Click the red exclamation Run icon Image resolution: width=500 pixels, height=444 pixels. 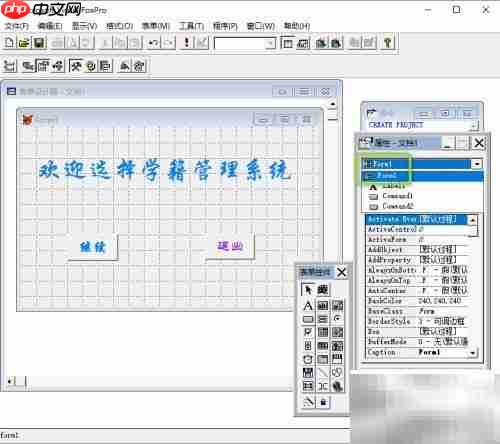(x=187, y=43)
